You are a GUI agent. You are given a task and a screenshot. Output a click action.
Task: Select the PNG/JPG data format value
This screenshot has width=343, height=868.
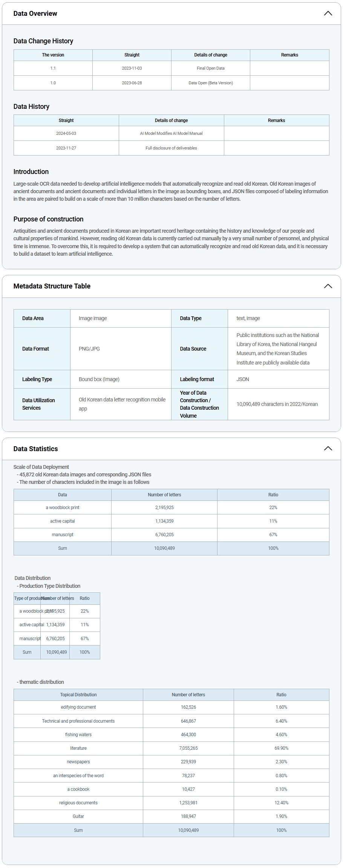(x=89, y=349)
